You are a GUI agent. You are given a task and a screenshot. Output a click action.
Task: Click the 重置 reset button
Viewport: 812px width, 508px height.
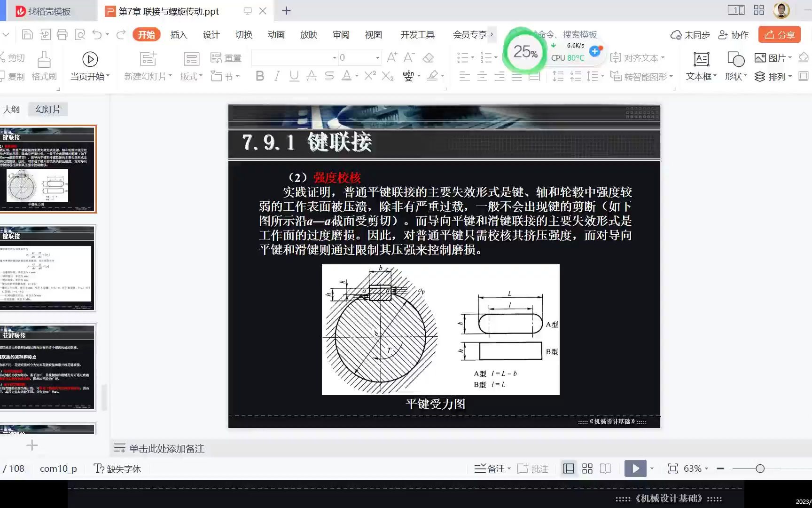coord(226,58)
